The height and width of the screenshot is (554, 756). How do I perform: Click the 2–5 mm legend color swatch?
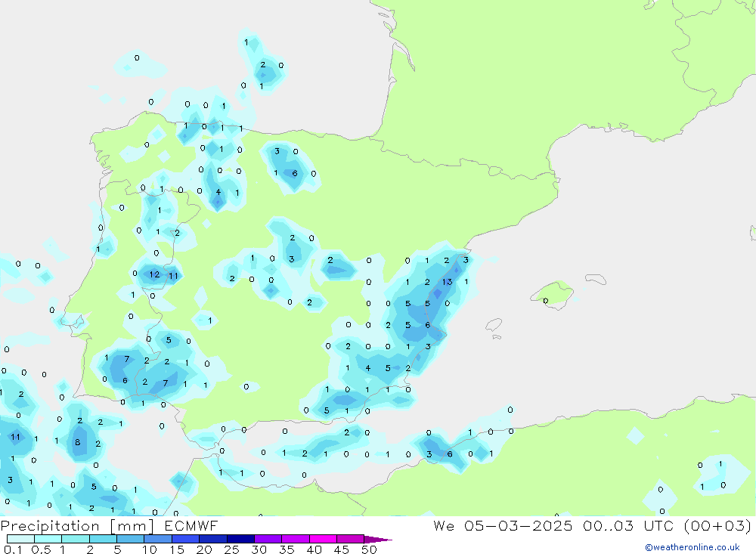[x=103, y=539]
